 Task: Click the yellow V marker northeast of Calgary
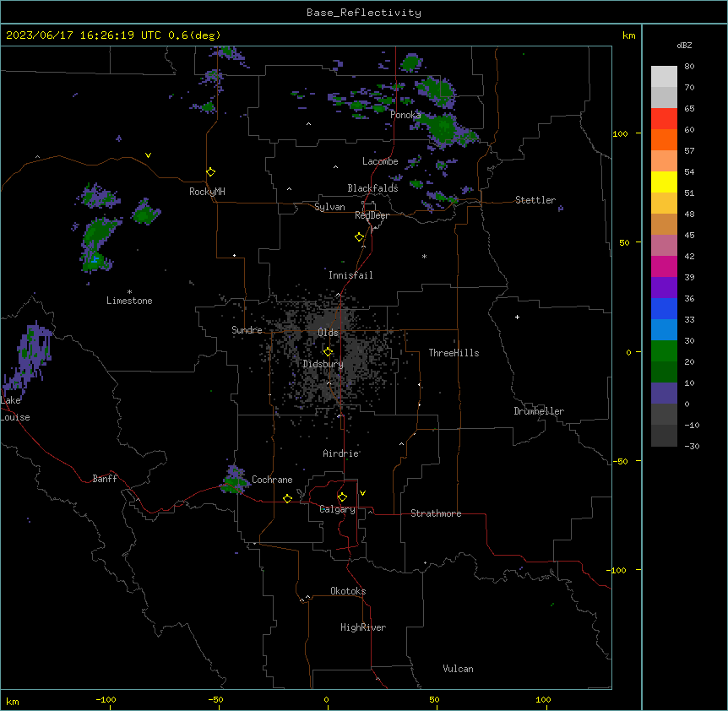pyautogui.click(x=362, y=493)
